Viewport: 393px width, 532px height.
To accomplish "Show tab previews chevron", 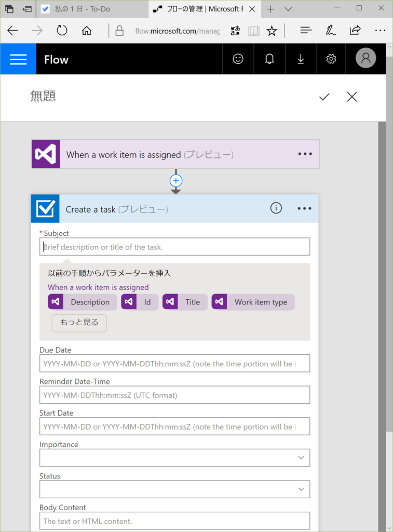I will (288, 9).
